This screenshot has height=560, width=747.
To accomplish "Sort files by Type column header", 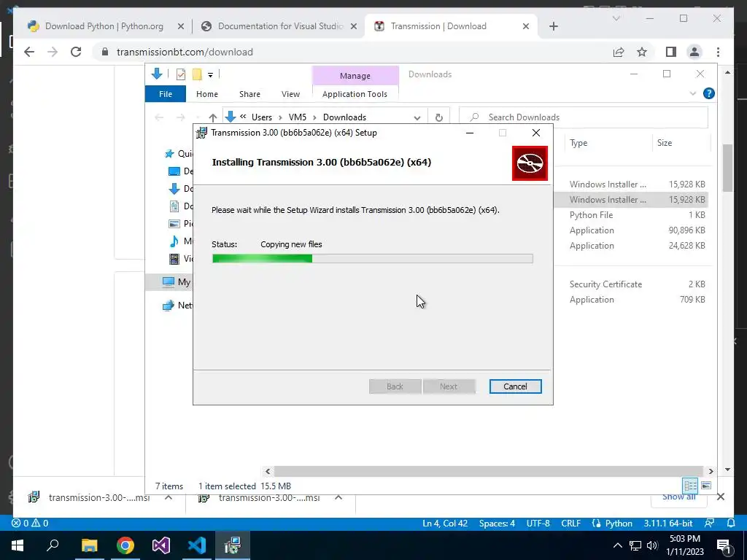I will (x=607, y=143).
